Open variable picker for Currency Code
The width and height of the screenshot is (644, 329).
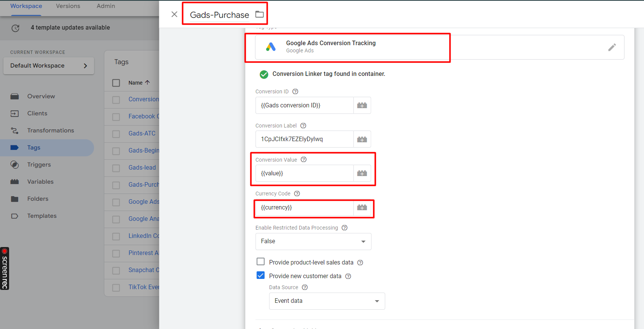click(x=362, y=208)
